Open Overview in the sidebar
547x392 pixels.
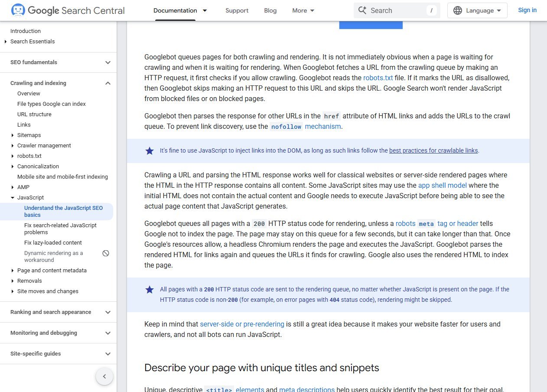click(x=29, y=94)
